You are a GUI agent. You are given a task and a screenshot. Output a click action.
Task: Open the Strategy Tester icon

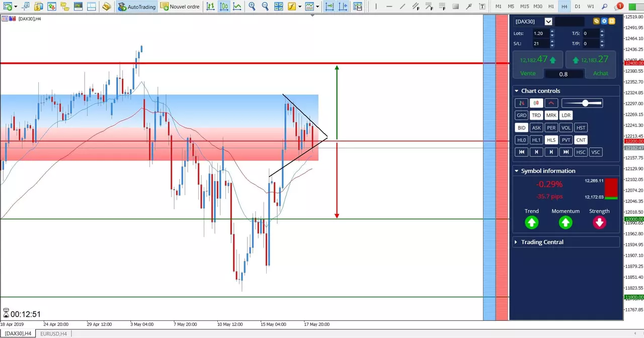(x=91, y=7)
